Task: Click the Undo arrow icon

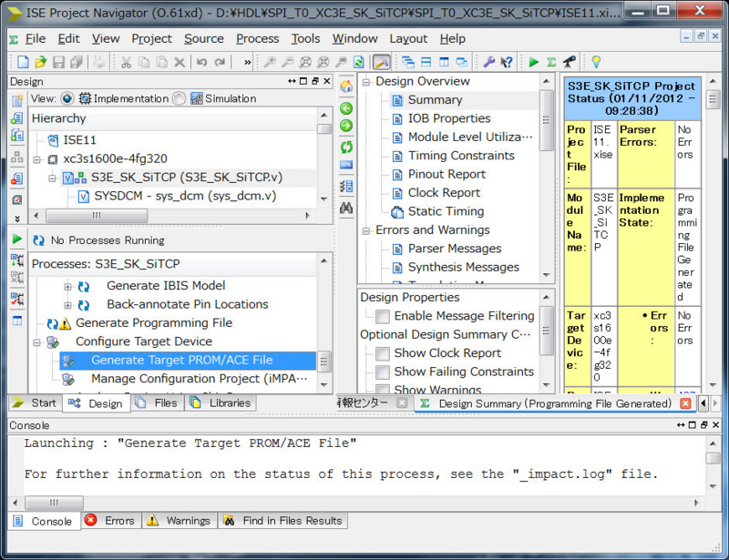Action: [201, 62]
